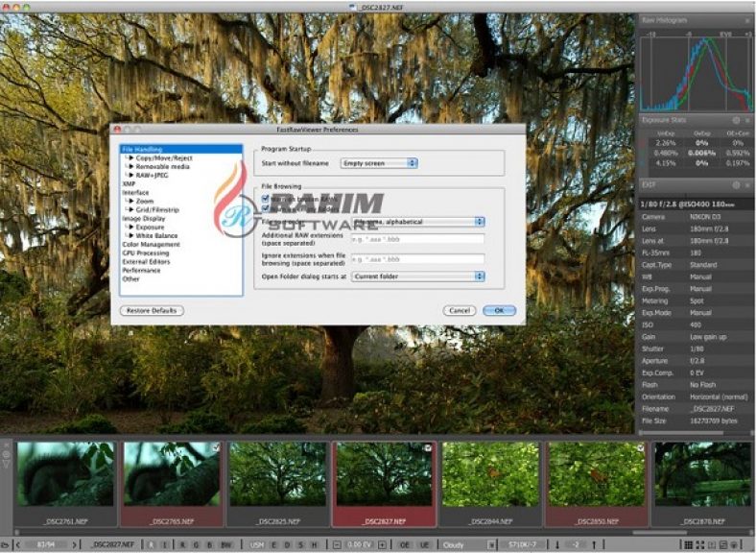Open Exposure Stats panel settings gear
The image size is (756, 553).
735,120
